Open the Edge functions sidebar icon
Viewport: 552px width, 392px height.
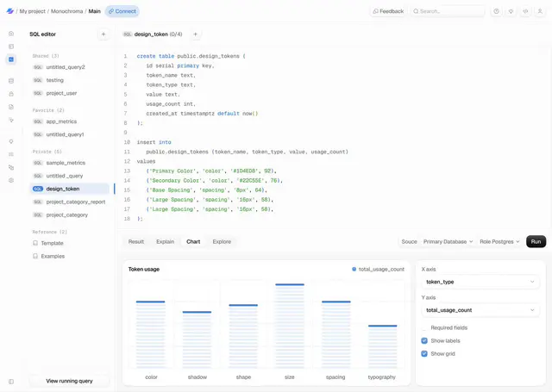pyautogui.click(x=11, y=120)
